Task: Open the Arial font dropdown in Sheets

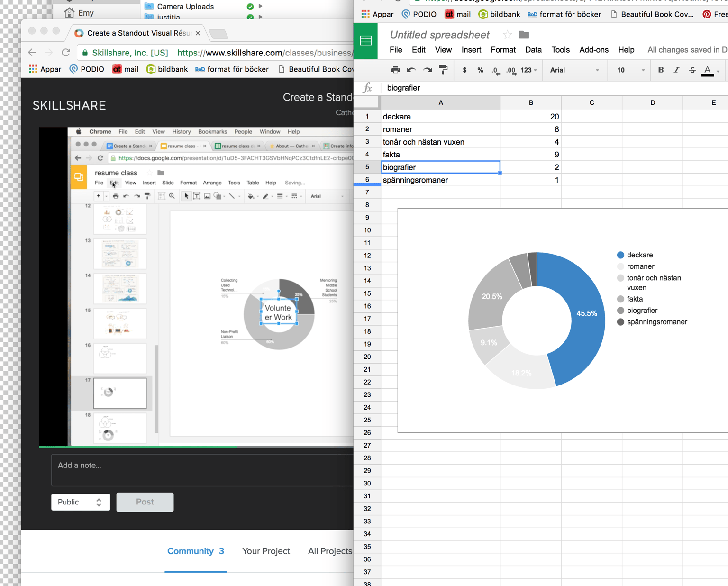Action: click(x=574, y=70)
